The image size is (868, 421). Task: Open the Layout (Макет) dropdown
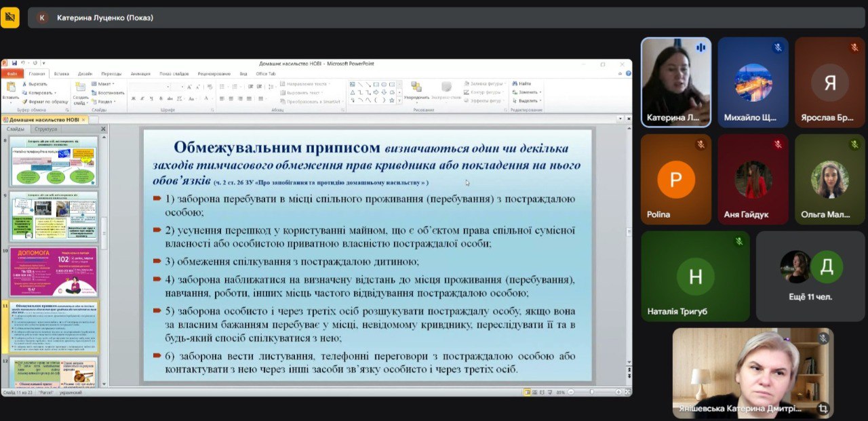(x=104, y=83)
